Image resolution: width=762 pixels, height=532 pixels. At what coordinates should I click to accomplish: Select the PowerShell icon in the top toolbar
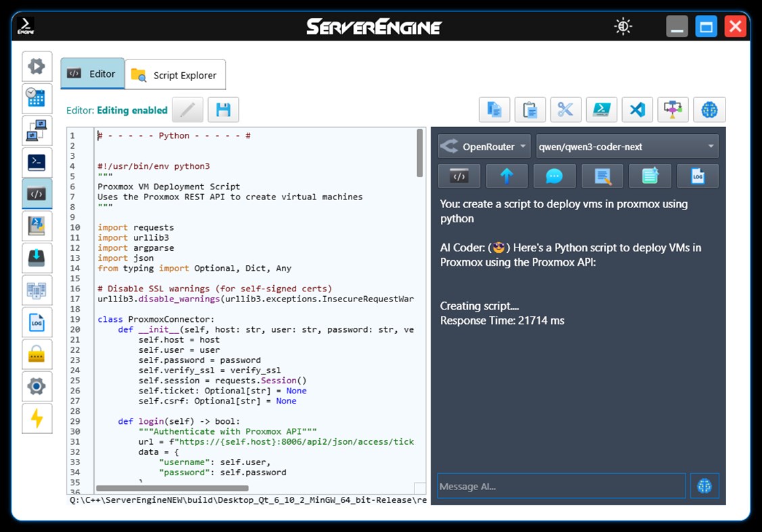click(x=602, y=110)
